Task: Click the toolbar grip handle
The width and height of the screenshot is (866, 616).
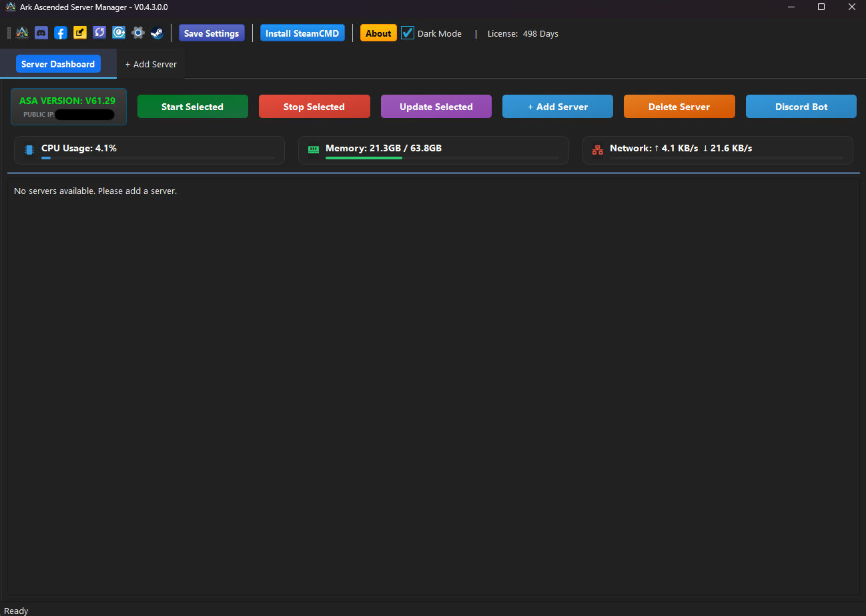Action: point(9,33)
